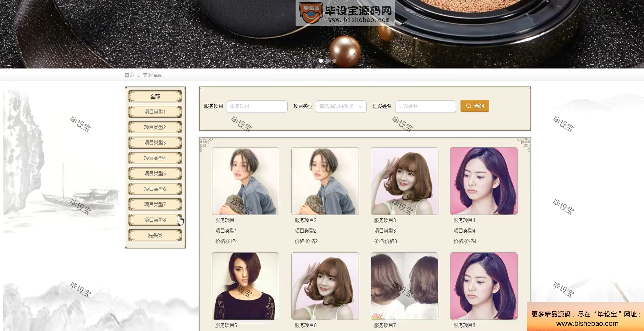
Task: Select the 项目类型4 sidebar category
Action: [155, 158]
